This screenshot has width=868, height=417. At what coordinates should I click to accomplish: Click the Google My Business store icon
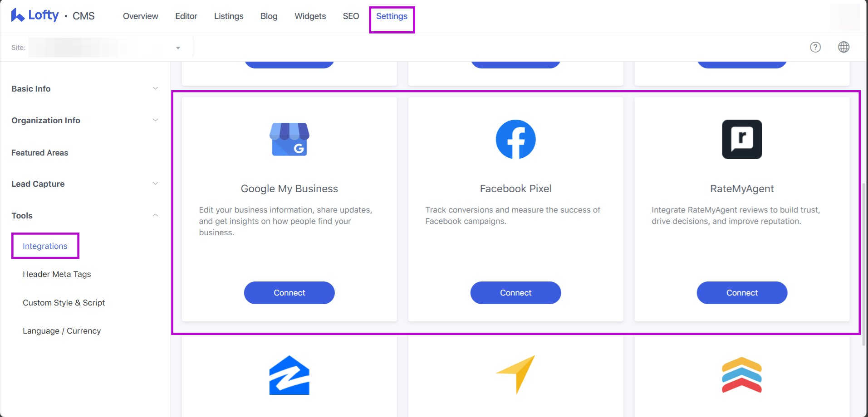289,139
